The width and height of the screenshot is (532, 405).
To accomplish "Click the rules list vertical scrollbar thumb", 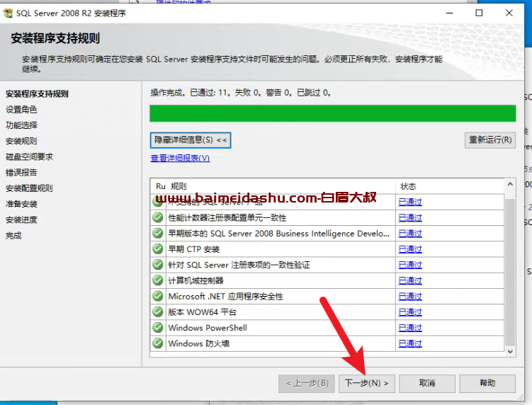I will pyautogui.click(x=510, y=273).
